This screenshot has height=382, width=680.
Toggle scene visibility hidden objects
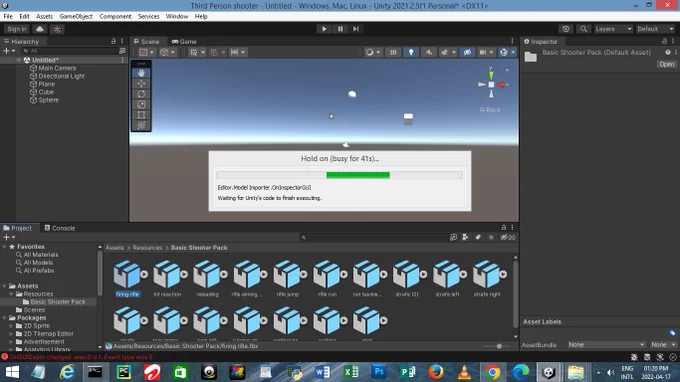click(x=467, y=52)
